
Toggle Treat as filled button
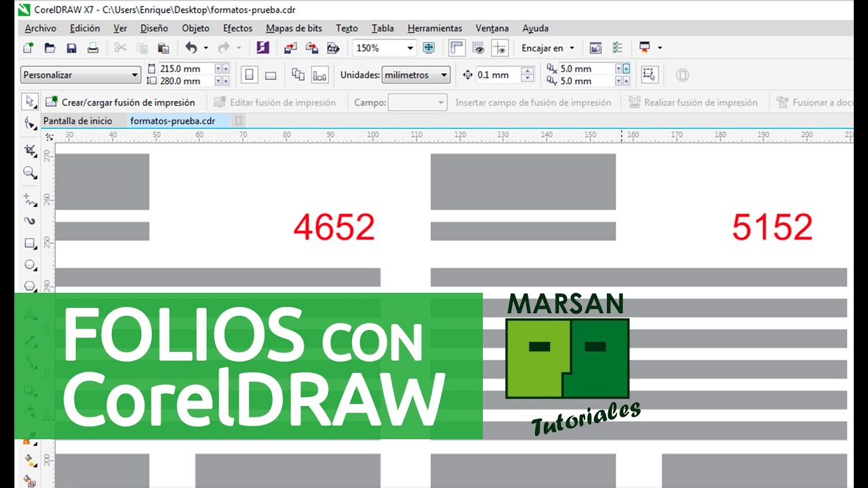[x=649, y=75]
